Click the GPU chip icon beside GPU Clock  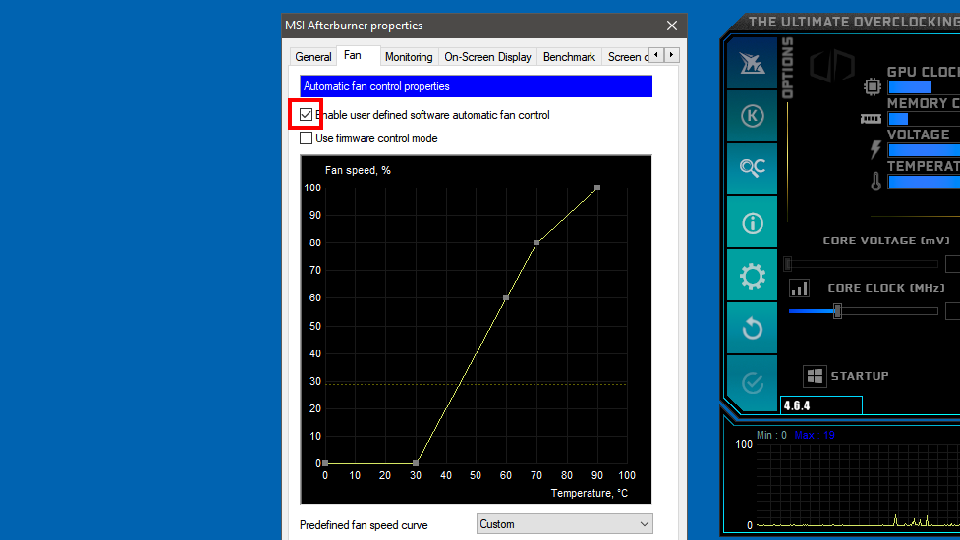coord(872,86)
